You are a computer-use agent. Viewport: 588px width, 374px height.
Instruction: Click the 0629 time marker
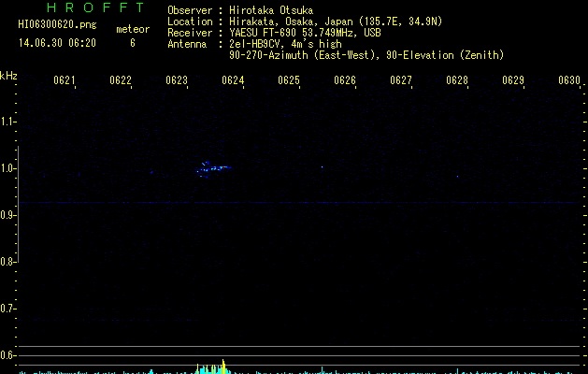pyautogui.click(x=513, y=80)
